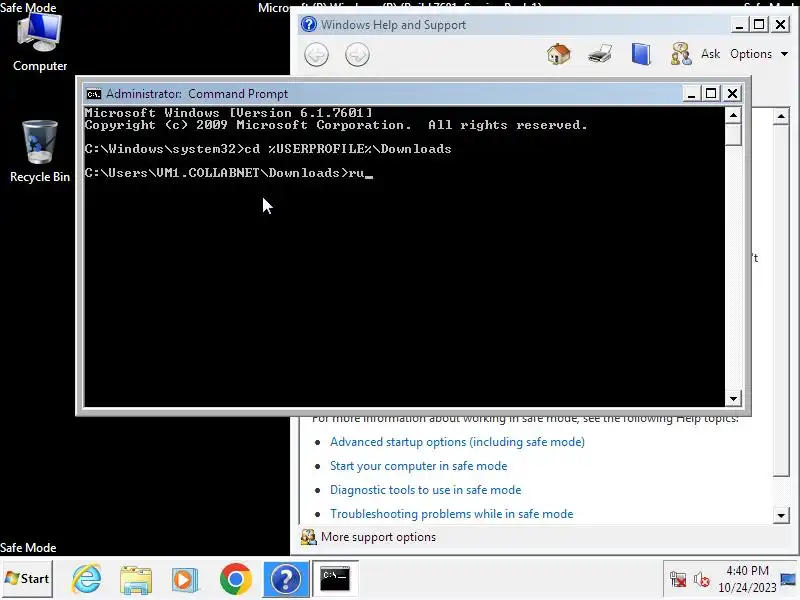
Task: Click the muted volume tray icon
Action: tap(702, 580)
